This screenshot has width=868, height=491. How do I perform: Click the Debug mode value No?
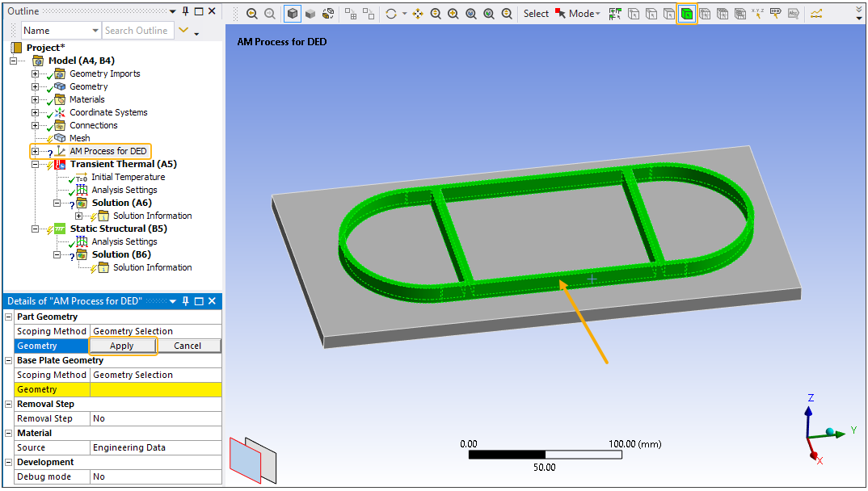tap(155, 476)
